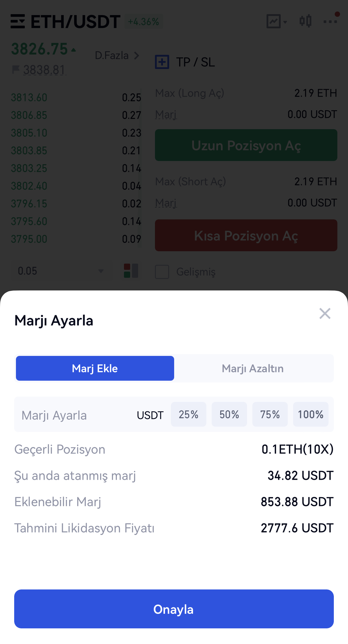Tap the Kısa Pozisyon Aç button

(x=246, y=236)
